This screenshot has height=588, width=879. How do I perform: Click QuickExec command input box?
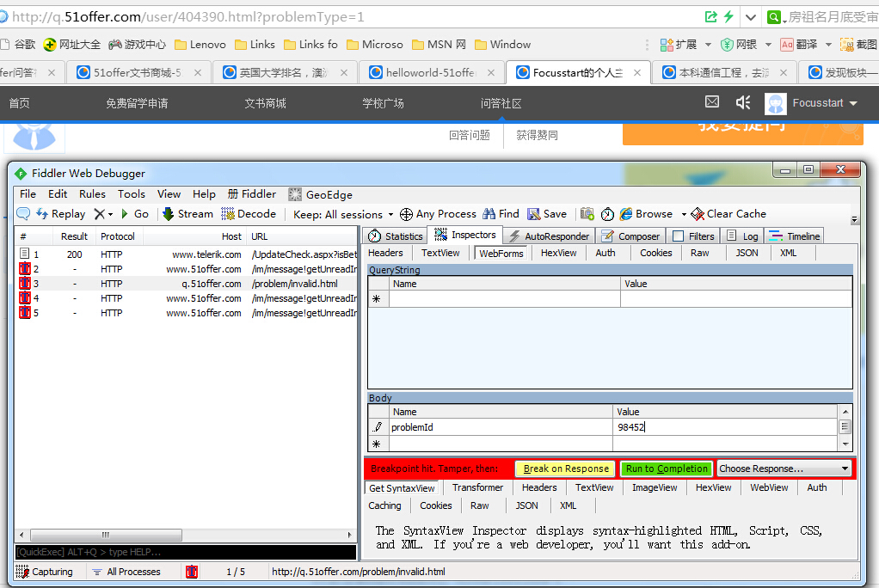click(x=186, y=552)
